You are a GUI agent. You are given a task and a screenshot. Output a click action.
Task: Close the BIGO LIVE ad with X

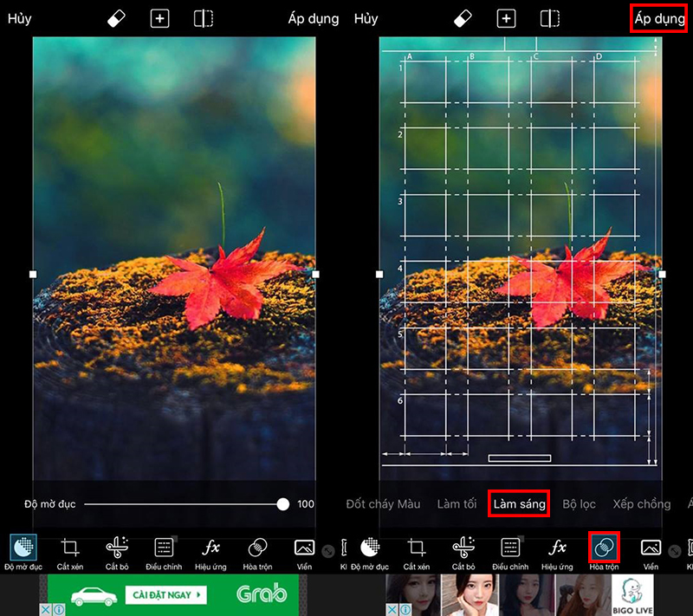pos(392,610)
